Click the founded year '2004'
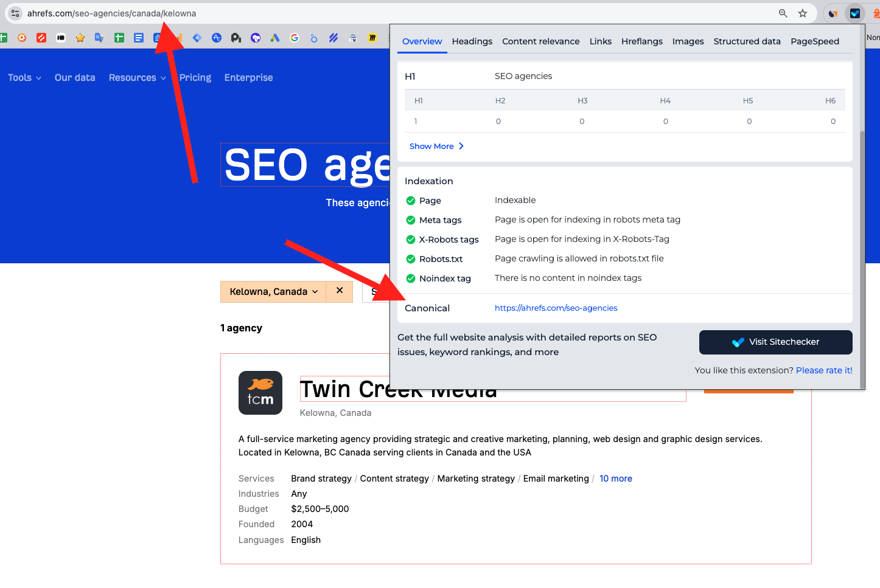The image size is (880, 588). (302, 524)
